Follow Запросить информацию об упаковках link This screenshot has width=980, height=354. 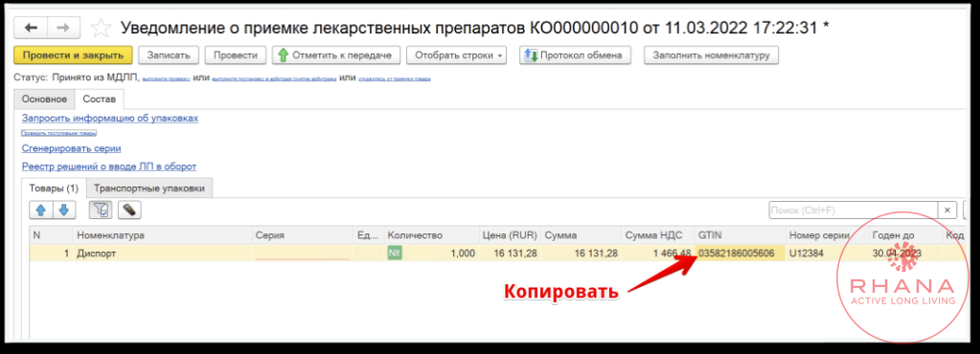(110, 118)
